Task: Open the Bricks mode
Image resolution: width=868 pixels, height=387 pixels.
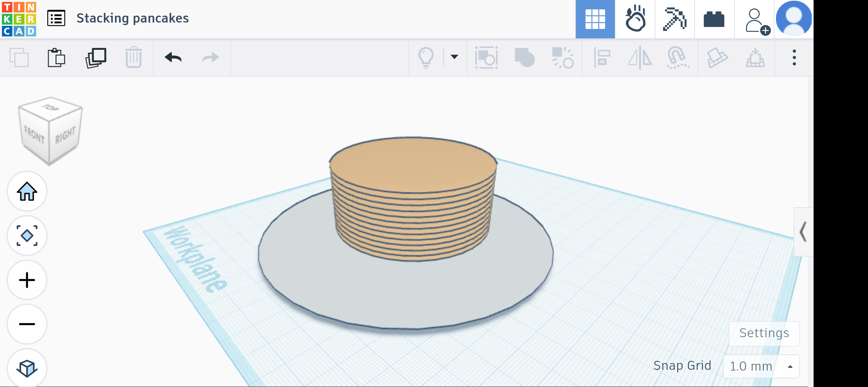Action: click(714, 19)
